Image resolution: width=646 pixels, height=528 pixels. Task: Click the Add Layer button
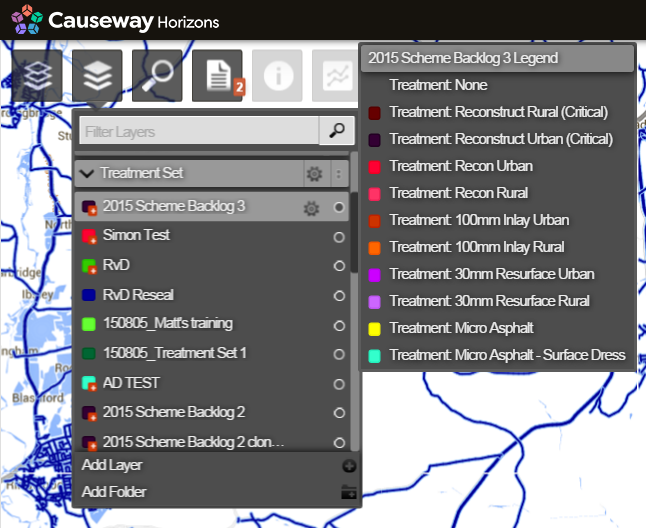tap(112, 465)
